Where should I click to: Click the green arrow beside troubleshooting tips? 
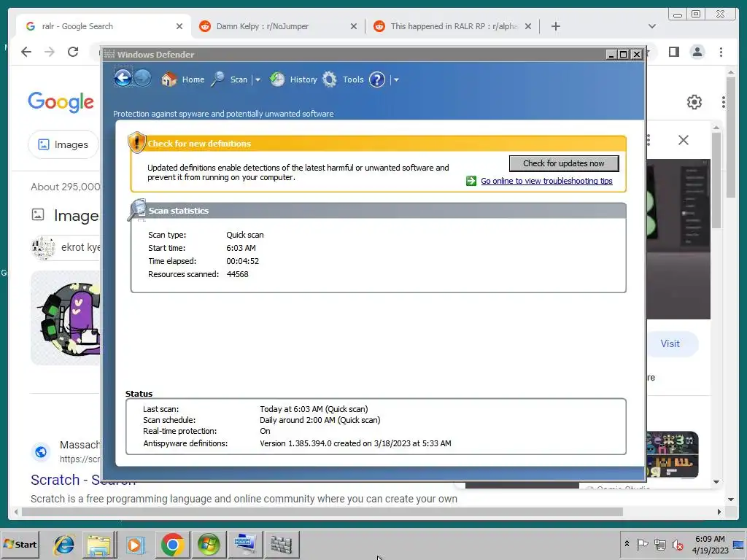(471, 181)
